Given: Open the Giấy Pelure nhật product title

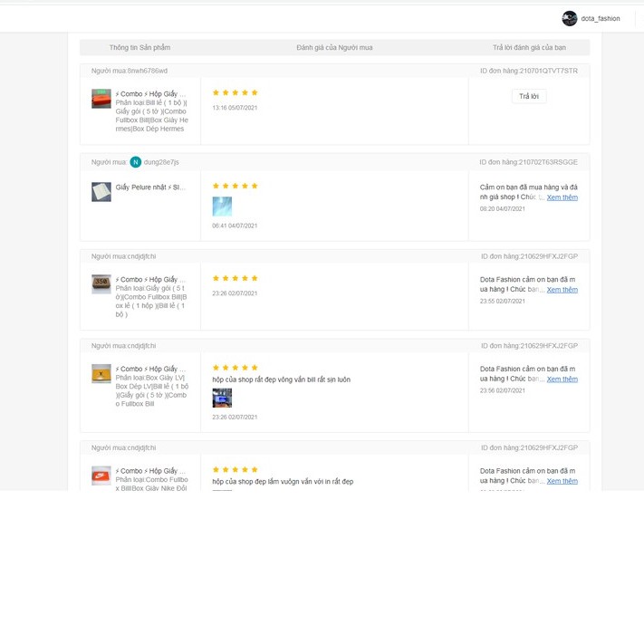Looking at the screenshot, I should (150, 187).
